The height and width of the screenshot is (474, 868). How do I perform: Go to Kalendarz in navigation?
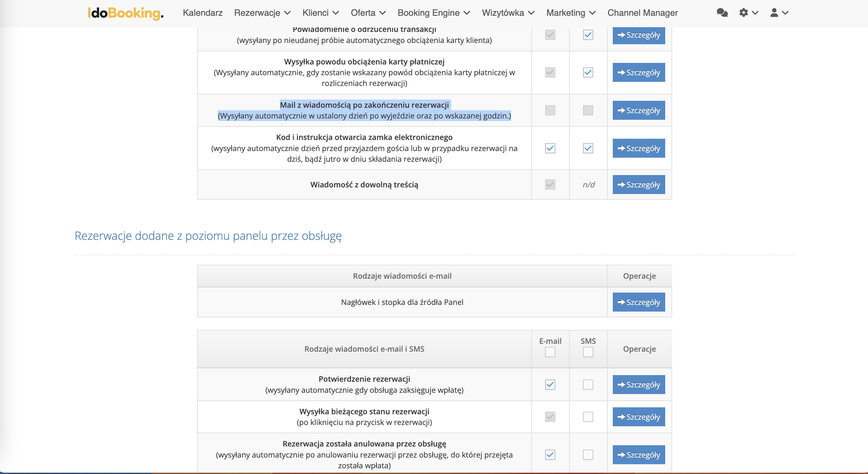[x=202, y=13]
